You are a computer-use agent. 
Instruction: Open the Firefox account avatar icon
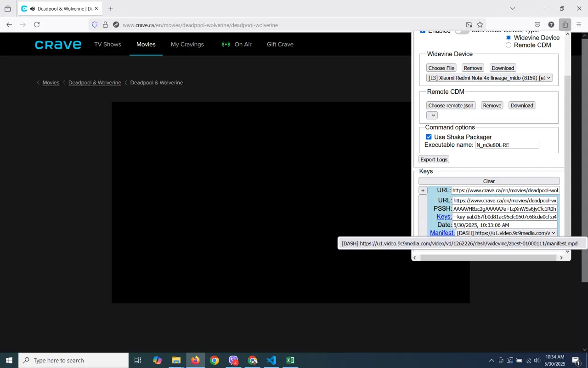tap(551, 25)
